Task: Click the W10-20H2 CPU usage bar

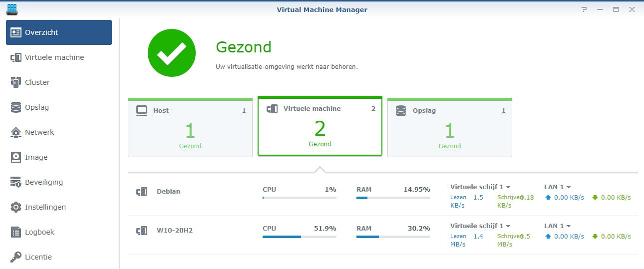Action: tap(300, 237)
